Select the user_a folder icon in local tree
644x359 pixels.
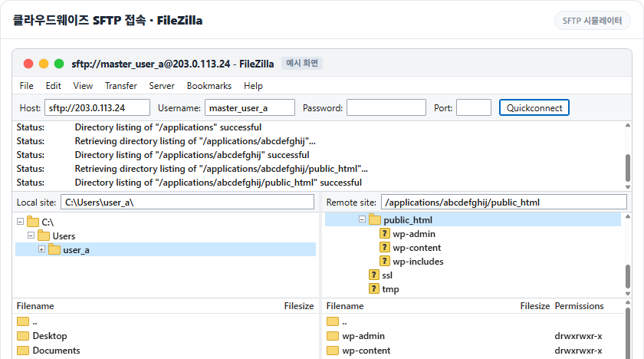point(54,249)
